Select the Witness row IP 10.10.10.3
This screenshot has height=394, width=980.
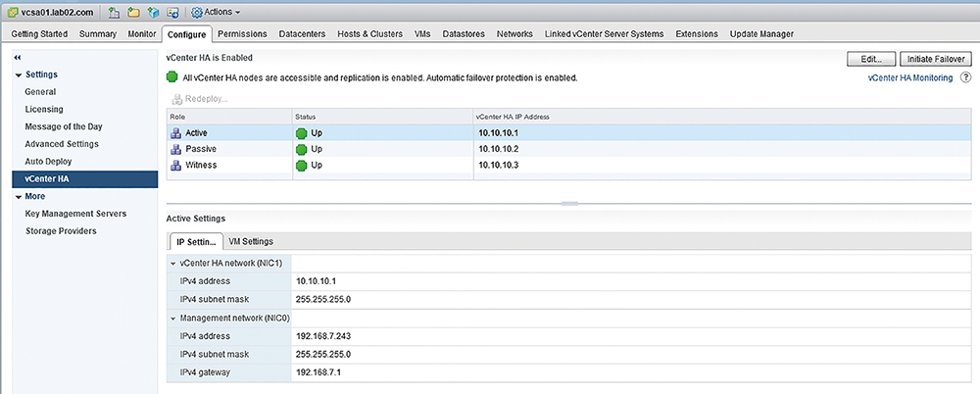[x=499, y=165]
